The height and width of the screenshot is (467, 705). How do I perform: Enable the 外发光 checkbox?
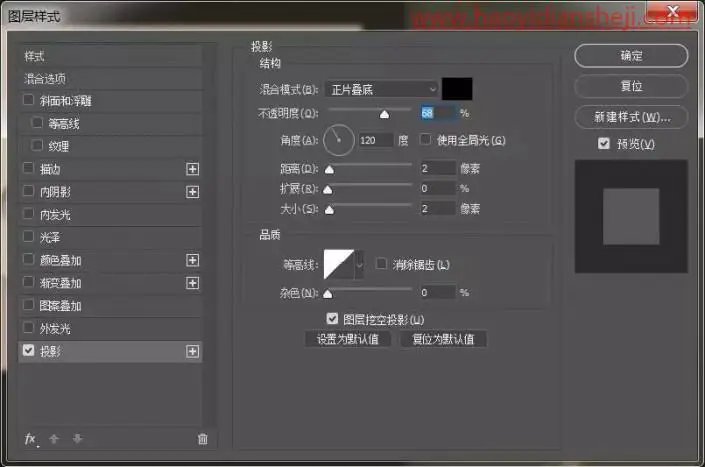[x=28, y=328]
